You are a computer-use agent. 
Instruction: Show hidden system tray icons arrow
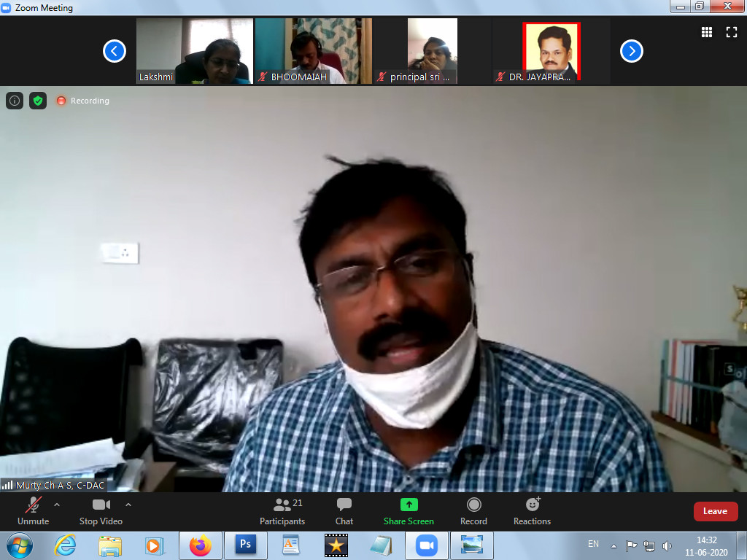[614, 545]
